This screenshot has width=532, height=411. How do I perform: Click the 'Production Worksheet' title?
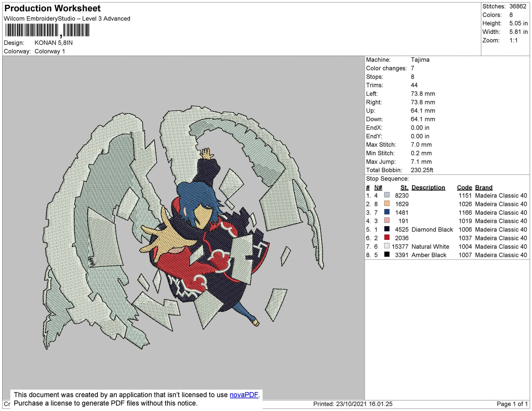coord(52,8)
